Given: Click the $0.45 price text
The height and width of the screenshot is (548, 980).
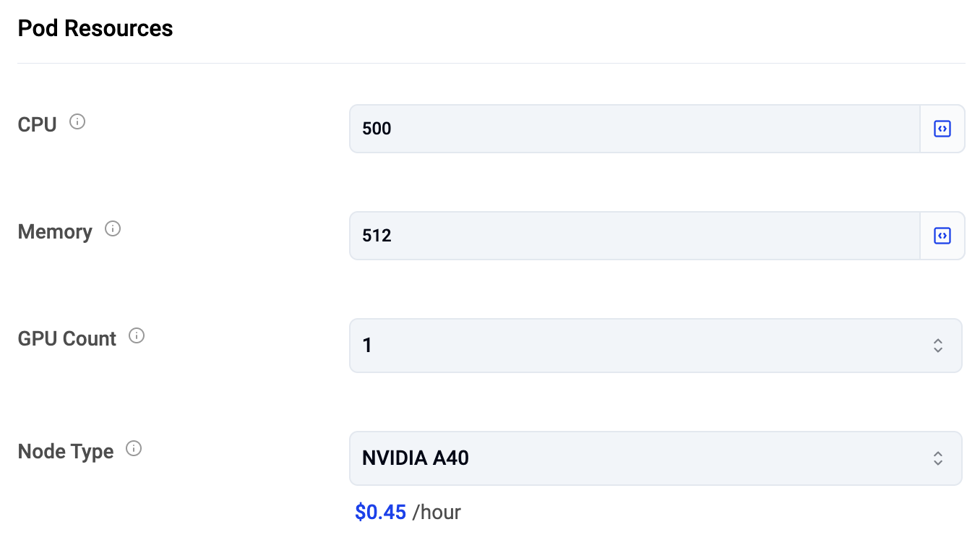Looking at the screenshot, I should tap(381, 513).
